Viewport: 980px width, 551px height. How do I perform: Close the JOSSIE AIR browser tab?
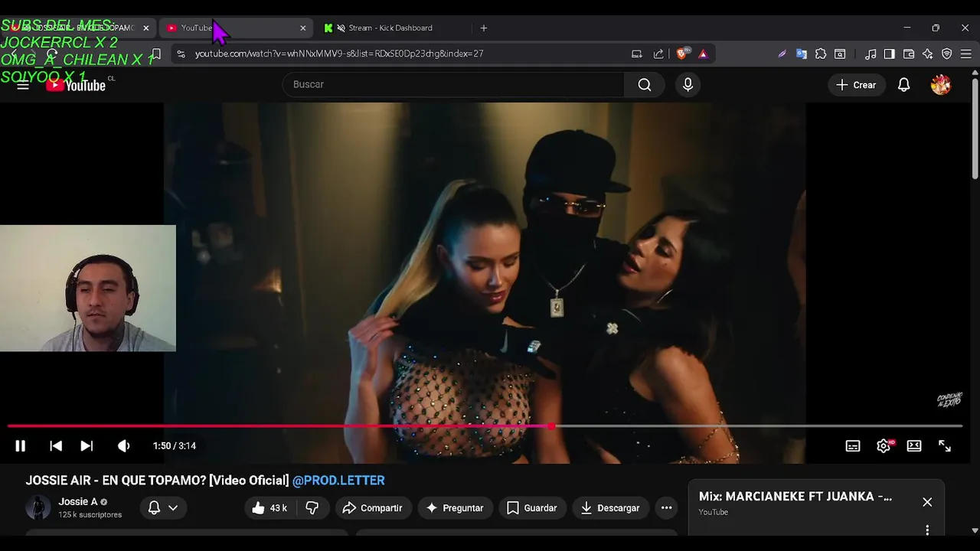pos(146,28)
